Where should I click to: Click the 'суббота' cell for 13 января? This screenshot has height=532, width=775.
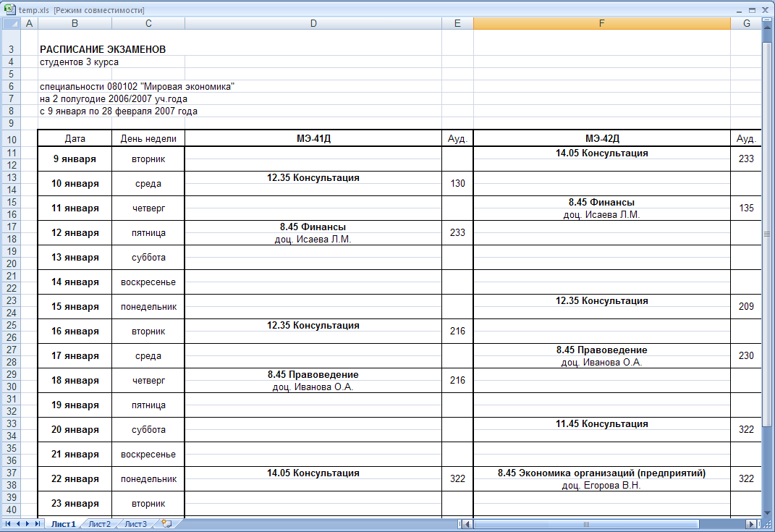(x=148, y=257)
